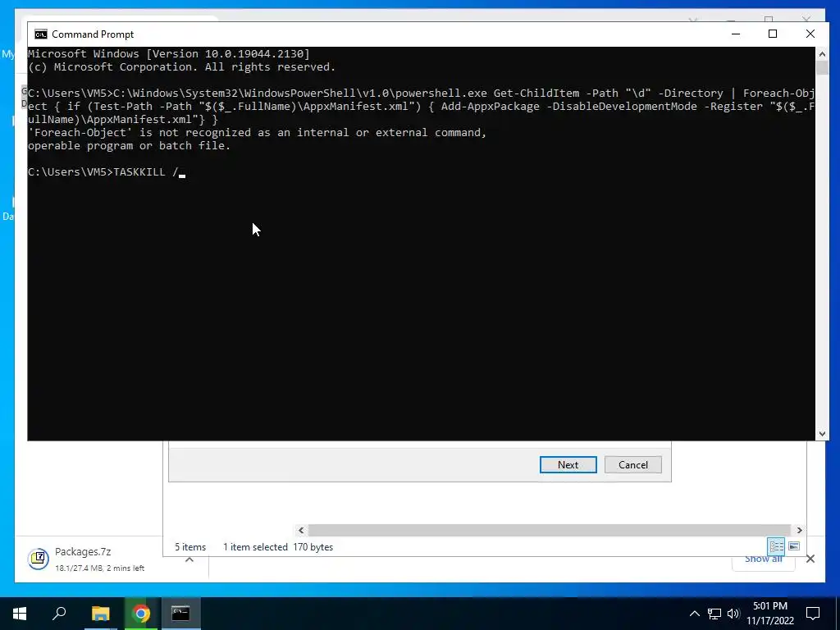Screen dimensions: 840x630
Task: Click the '5 items' status bar text
Action: point(190,547)
